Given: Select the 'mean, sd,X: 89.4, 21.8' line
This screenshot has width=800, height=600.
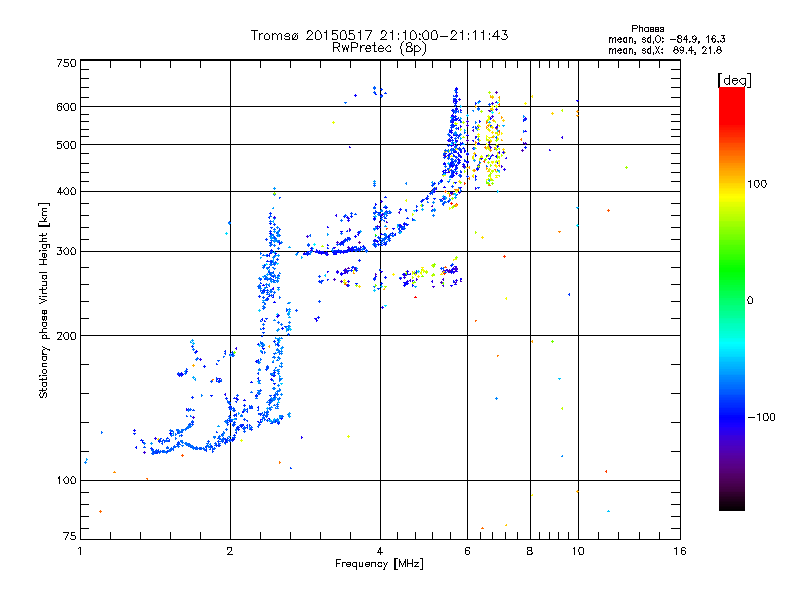Looking at the screenshot, I should click(665, 50).
